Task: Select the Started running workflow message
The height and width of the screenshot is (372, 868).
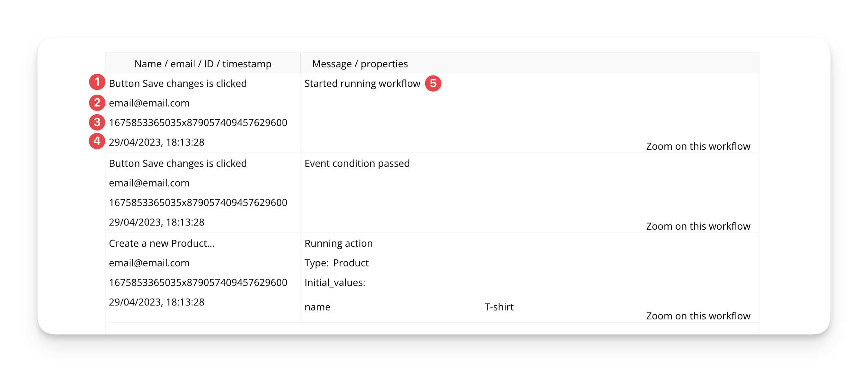Action: coord(362,84)
